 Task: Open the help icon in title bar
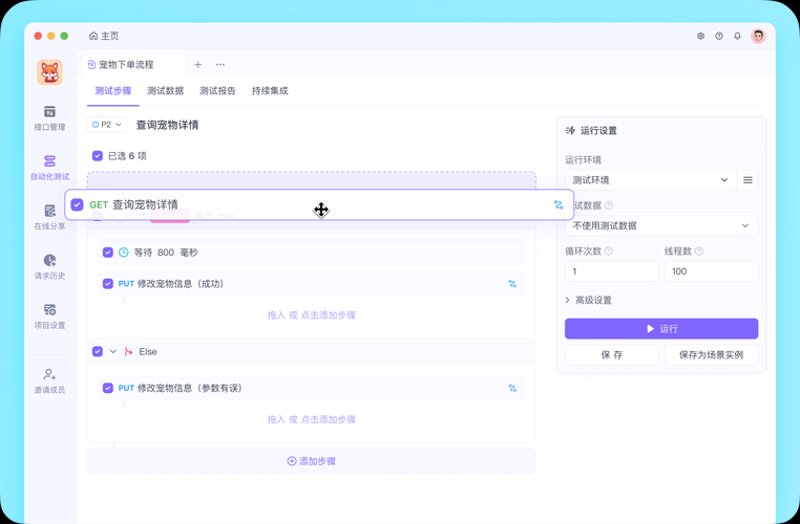[x=719, y=36]
